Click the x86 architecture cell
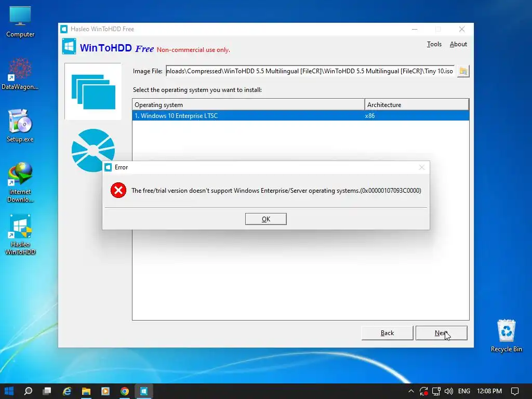The height and width of the screenshot is (399, 532). 370,116
